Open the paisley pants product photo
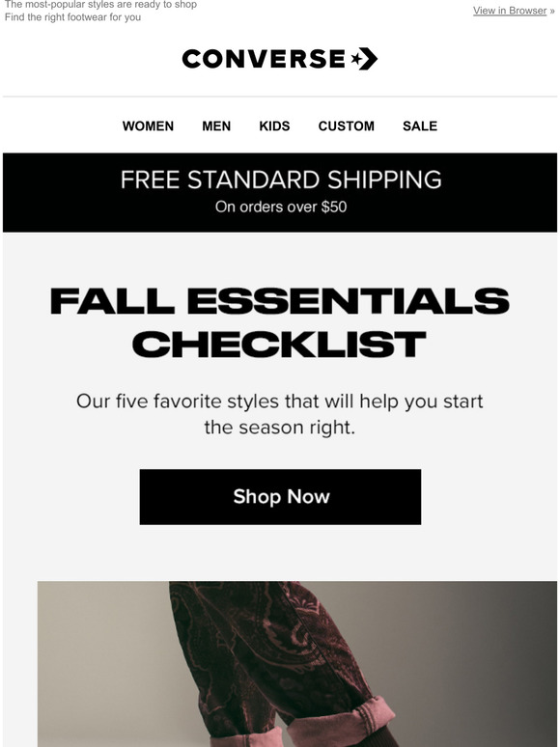560x747 pixels. point(297,664)
